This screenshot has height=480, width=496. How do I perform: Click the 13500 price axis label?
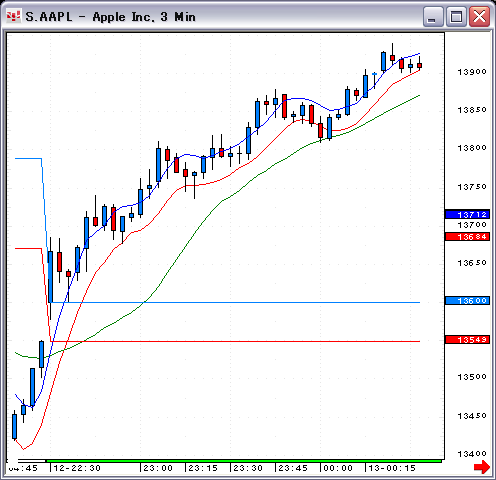[472, 377]
